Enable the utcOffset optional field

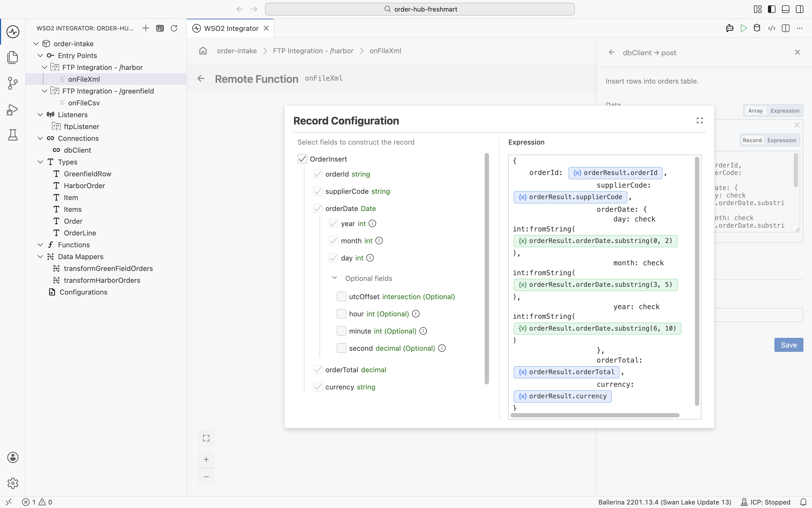pyautogui.click(x=341, y=296)
